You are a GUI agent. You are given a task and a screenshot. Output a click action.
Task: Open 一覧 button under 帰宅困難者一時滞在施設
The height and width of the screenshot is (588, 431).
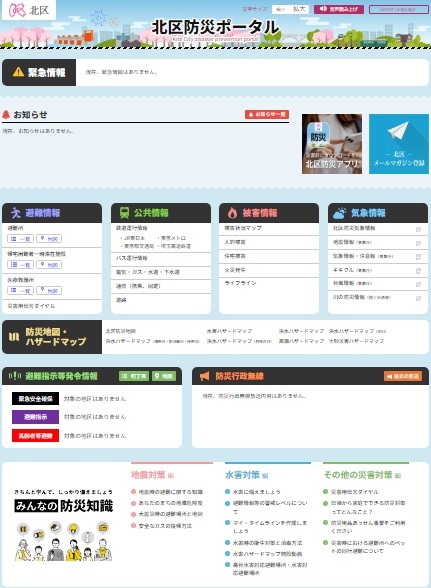click(20, 264)
